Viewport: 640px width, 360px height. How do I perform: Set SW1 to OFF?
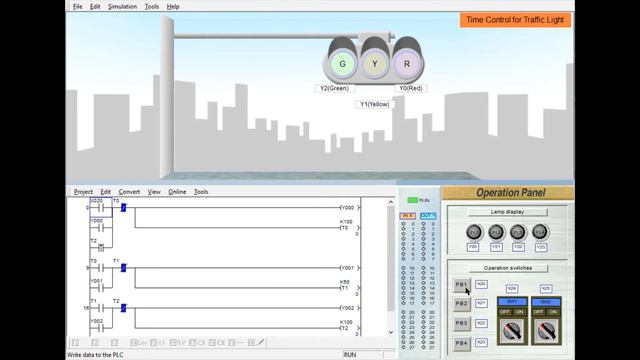click(504, 312)
